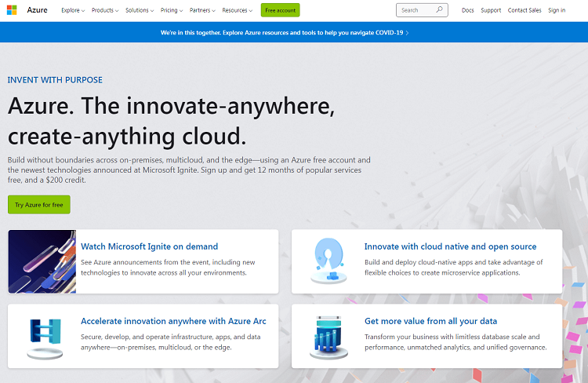Click the cloud native keyhole icon

click(328, 261)
